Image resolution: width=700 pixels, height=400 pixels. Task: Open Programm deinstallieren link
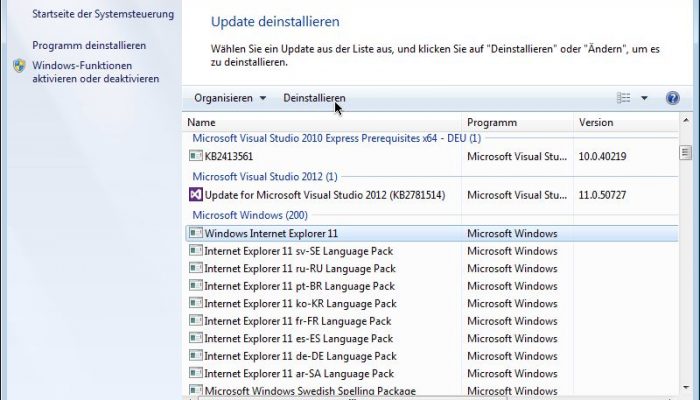point(89,46)
